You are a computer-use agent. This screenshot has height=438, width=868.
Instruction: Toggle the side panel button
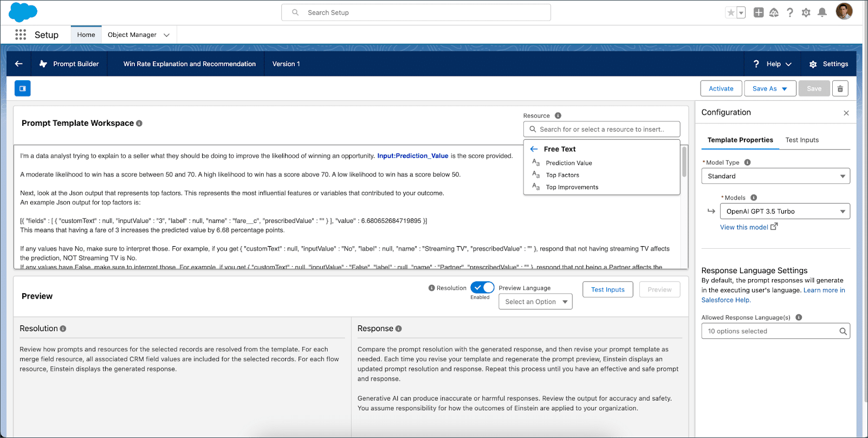pyautogui.click(x=23, y=88)
